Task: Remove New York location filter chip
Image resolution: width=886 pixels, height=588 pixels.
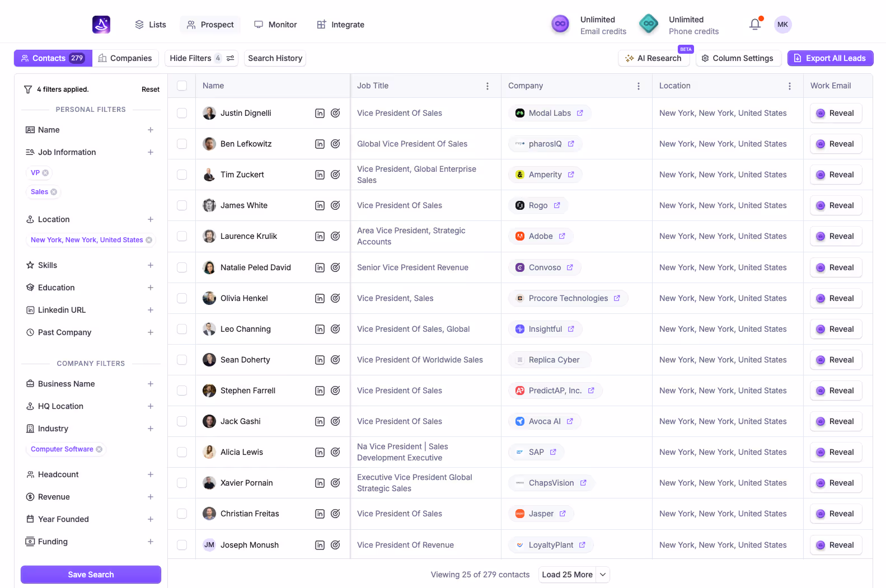Action: [x=149, y=240]
